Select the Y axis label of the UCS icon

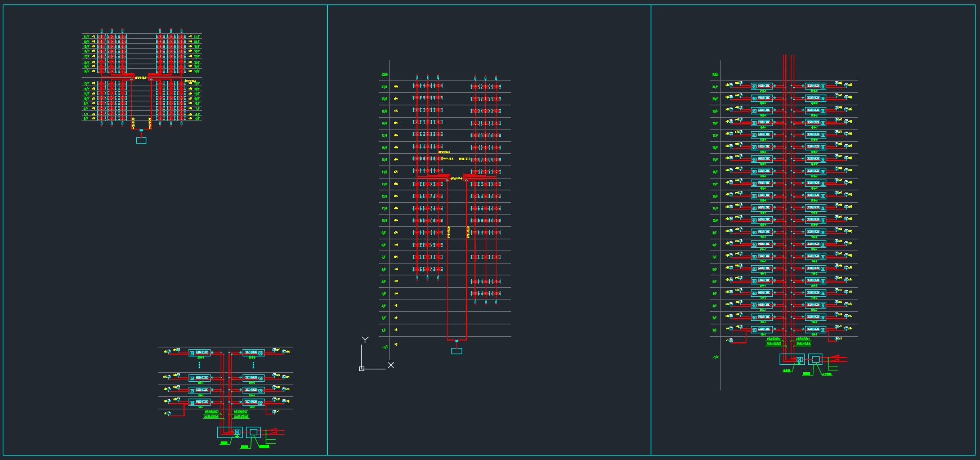tap(365, 340)
